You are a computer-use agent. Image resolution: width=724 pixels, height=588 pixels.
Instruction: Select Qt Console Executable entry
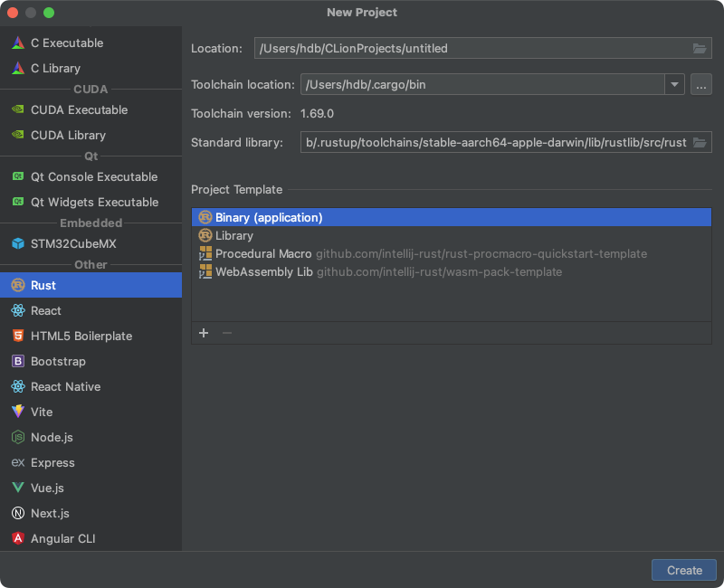pyautogui.click(x=91, y=176)
